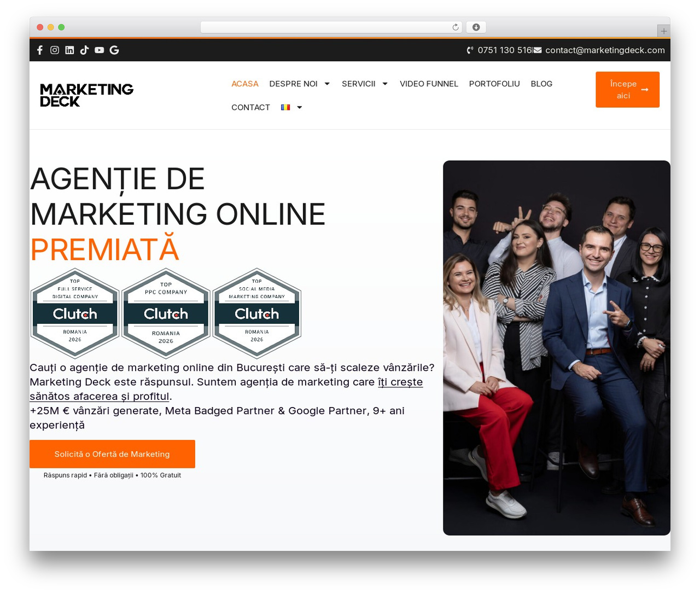The image size is (700, 593).
Task: Click the Top Full Service Digital Company badge
Action: click(x=75, y=313)
